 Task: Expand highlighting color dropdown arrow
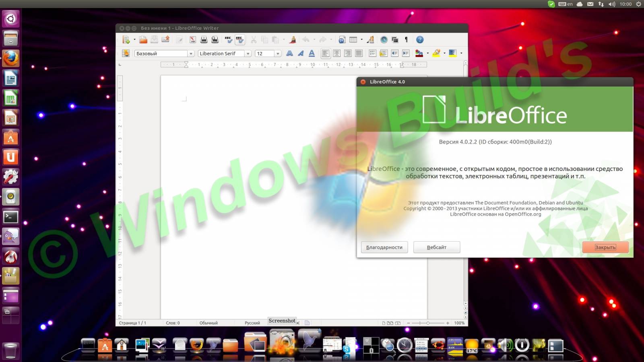[444, 53]
